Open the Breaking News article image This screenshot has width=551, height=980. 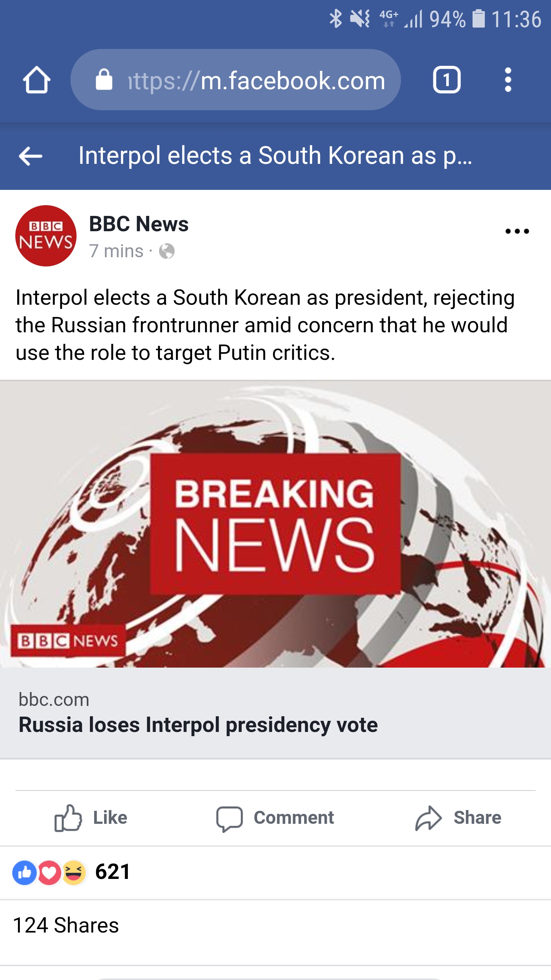pyautogui.click(x=275, y=524)
